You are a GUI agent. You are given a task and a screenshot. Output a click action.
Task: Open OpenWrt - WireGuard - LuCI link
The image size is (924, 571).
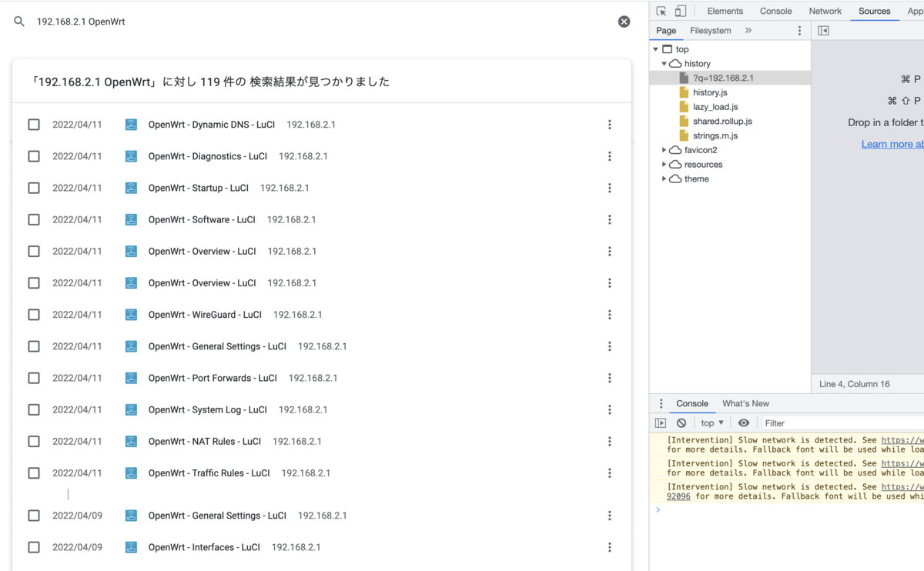pyautogui.click(x=205, y=315)
